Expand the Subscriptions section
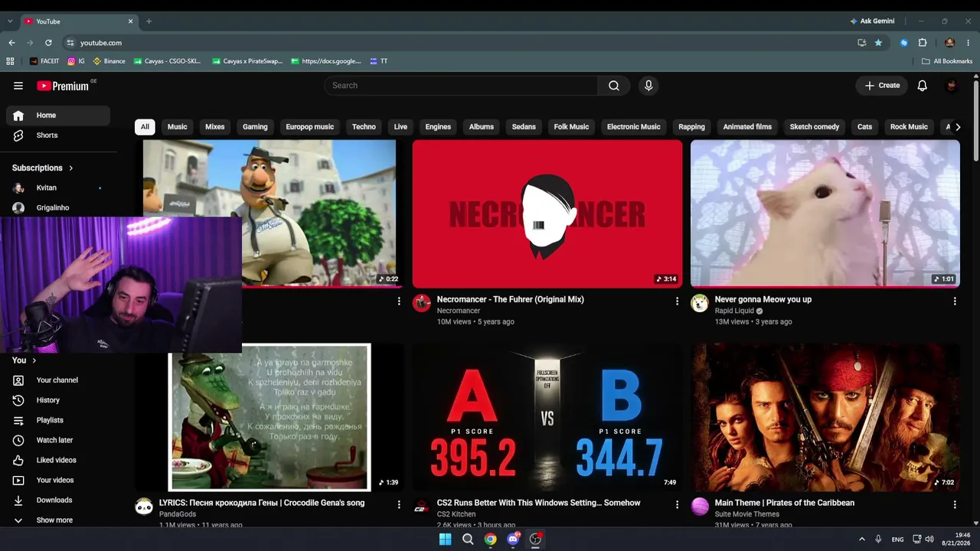 [x=43, y=168]
